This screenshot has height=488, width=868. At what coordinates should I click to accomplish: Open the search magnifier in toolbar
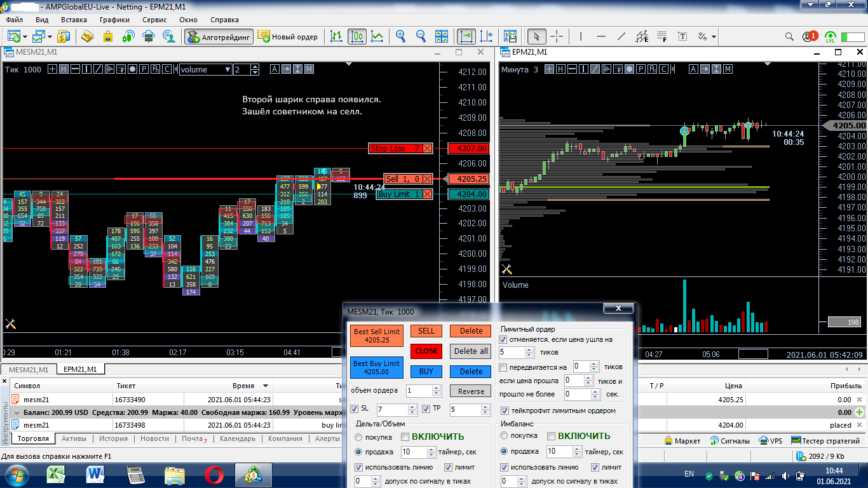pos(789,37)
